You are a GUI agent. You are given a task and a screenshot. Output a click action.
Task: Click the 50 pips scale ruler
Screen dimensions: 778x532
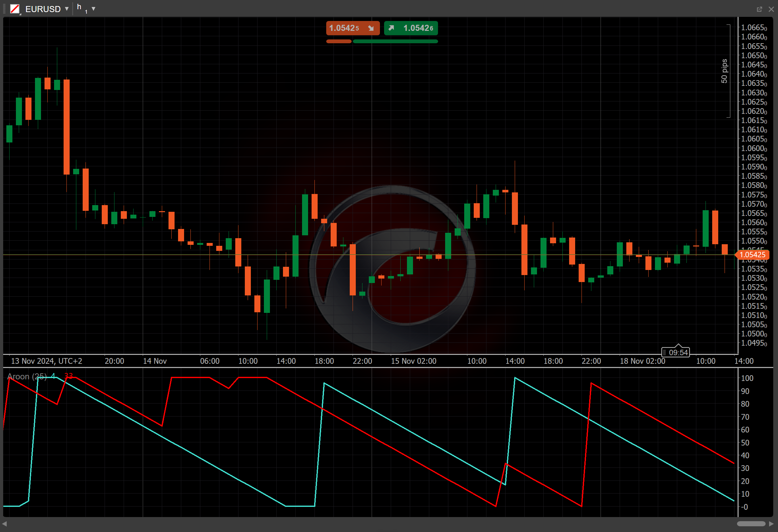(x=725, y=71)
